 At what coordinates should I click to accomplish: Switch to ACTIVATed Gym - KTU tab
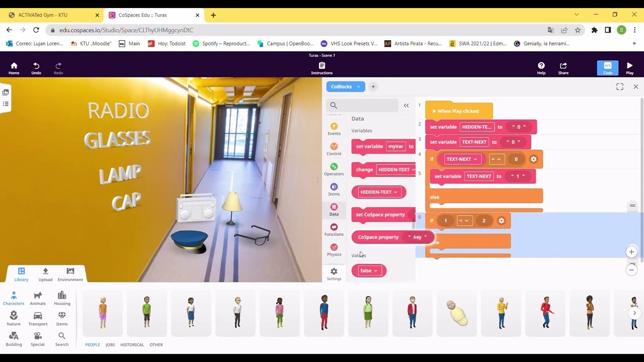52,15
